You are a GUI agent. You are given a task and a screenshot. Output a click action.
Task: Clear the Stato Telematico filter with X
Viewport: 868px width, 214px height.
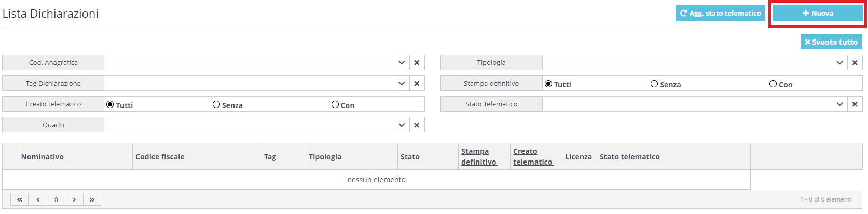point(855,104)
